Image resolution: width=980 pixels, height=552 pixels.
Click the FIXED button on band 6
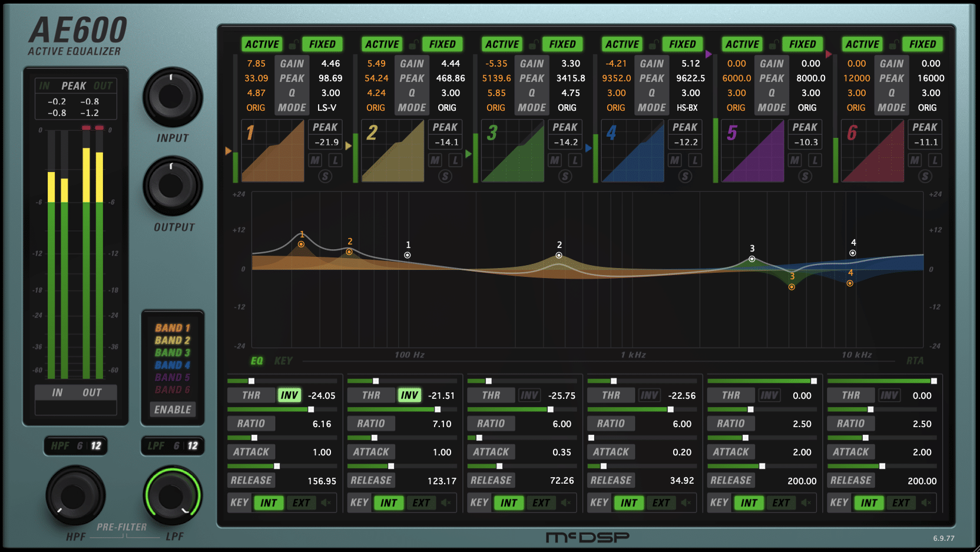pyautogui.click(x=922, y=44)
